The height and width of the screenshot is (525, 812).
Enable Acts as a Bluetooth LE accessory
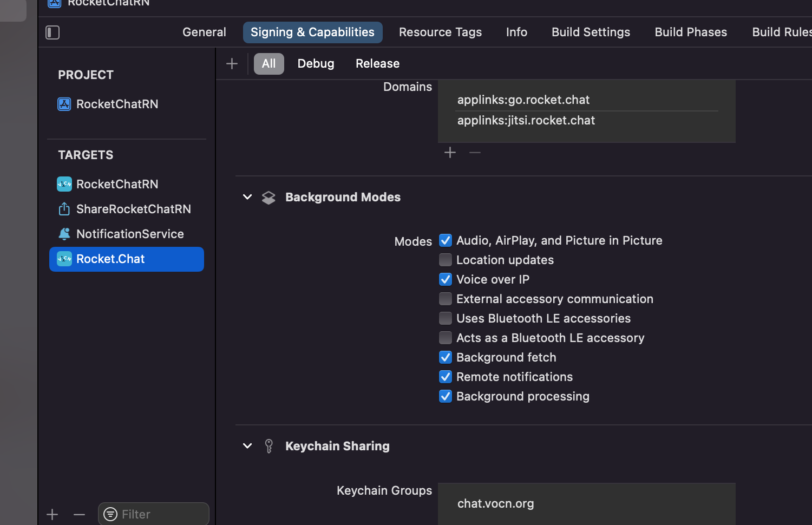pyautogui.click(x=446, y=338)
